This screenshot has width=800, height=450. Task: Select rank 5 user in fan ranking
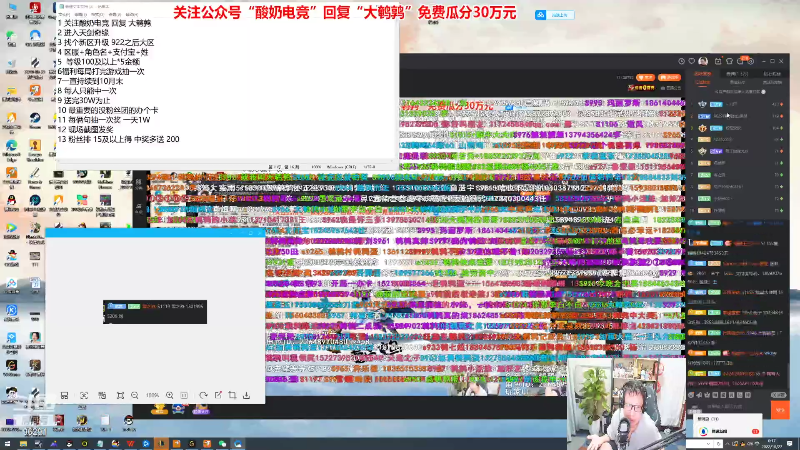tap(737, 151)
